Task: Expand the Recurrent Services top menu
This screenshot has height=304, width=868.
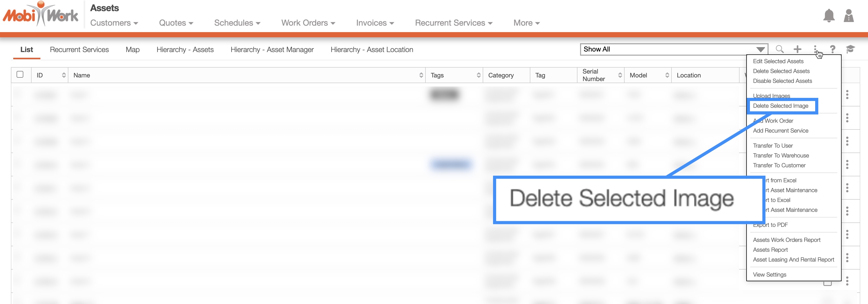Action: coord(453,23)
